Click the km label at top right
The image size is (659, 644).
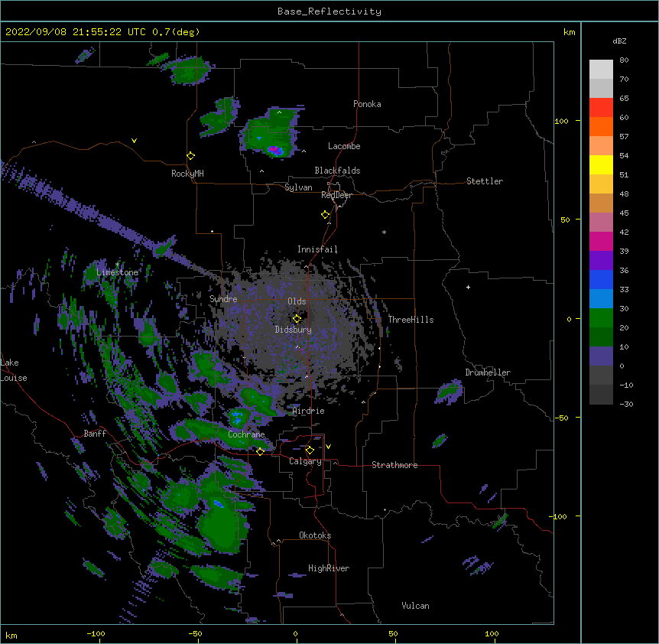point(569,32)
